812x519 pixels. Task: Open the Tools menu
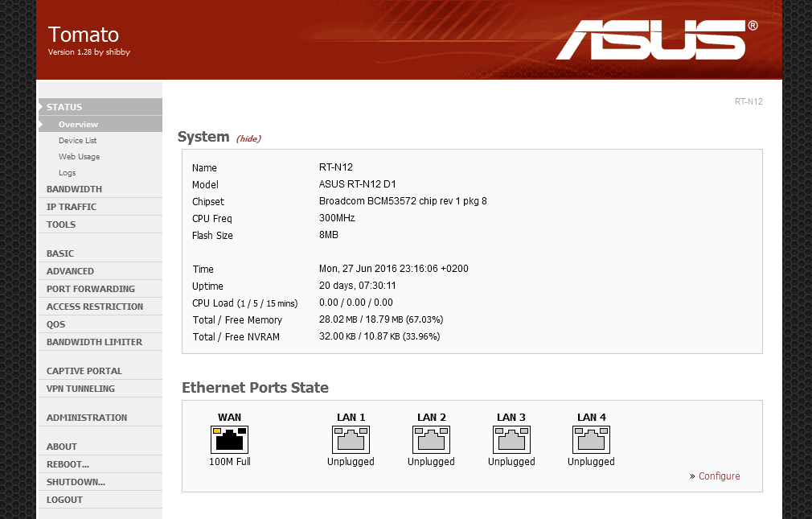pos(100,224)
